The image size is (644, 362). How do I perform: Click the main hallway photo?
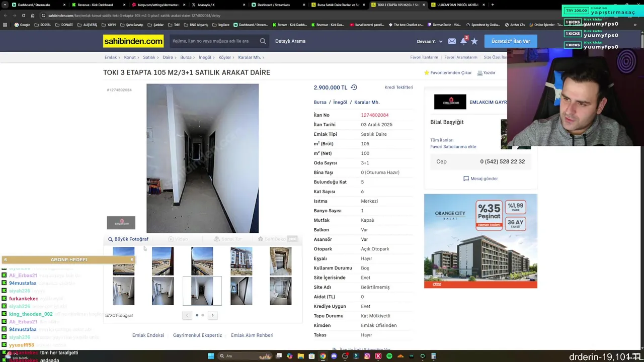click(x=202, y=158)
